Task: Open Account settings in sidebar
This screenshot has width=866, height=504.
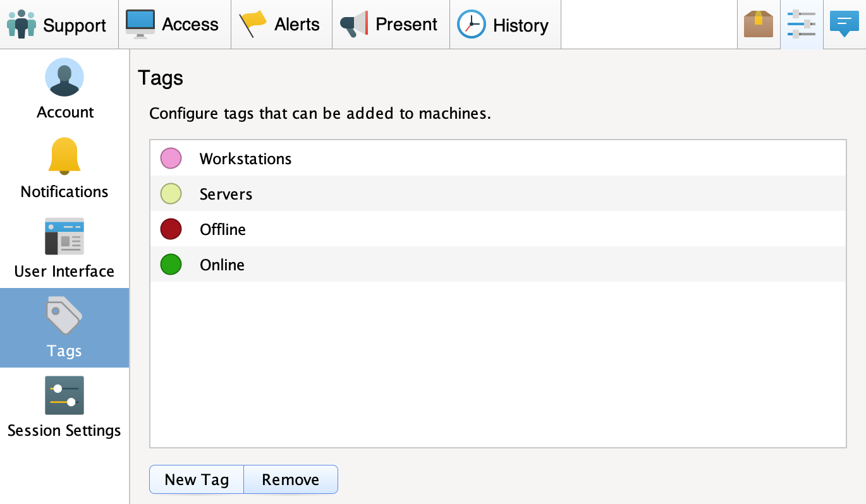Action: tap(64, 89)
